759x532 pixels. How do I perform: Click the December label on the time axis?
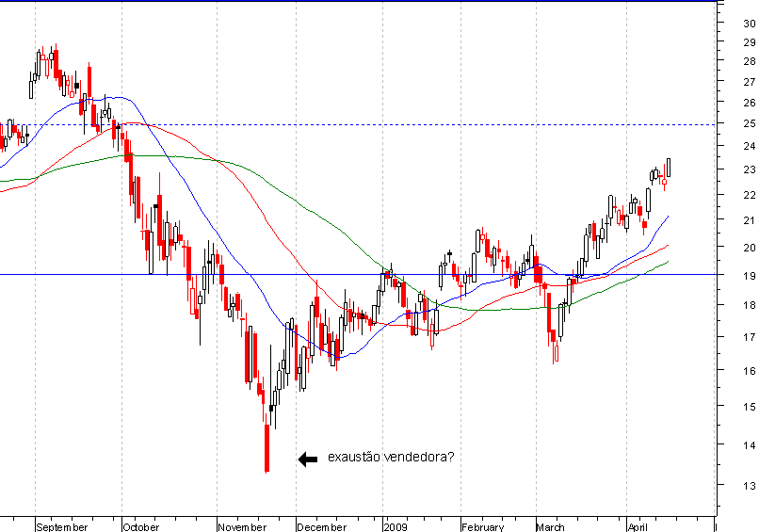tap(322, 527)
